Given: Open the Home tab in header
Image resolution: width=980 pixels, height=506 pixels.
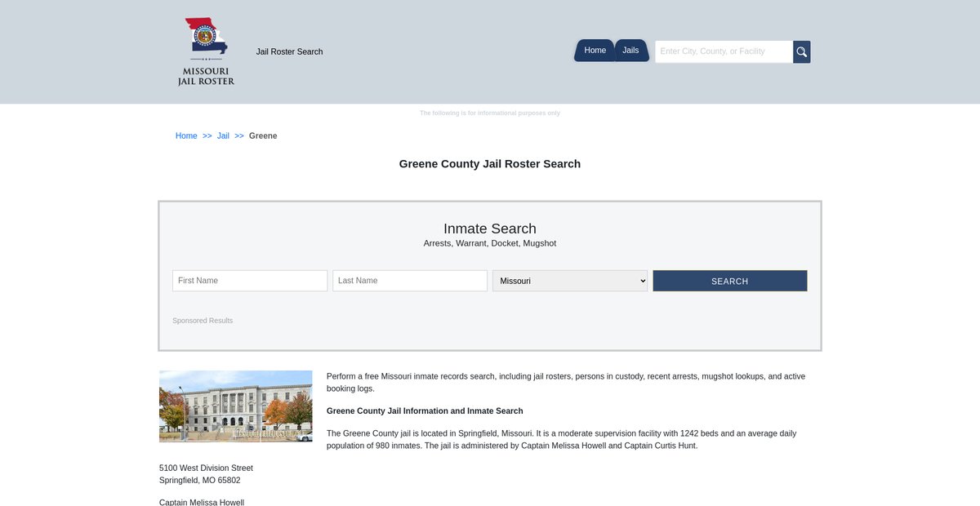Looking at the screenshot, I should 595,51.
